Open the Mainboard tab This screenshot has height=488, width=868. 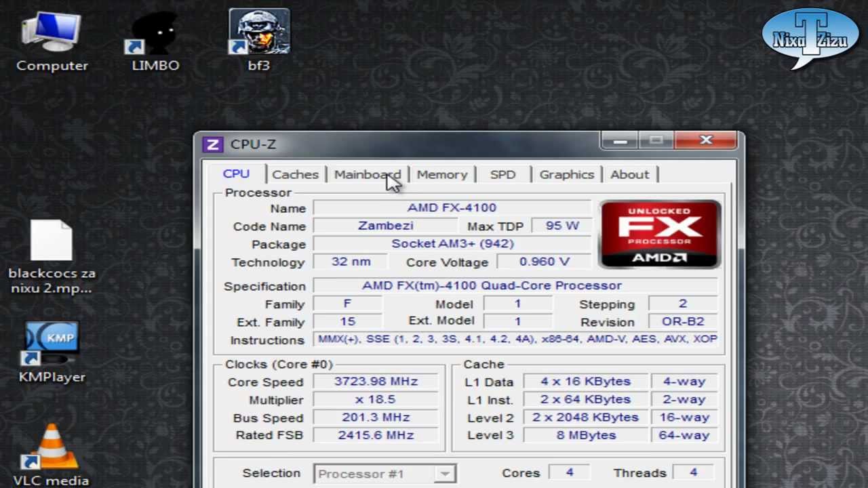click(x=368, y=175)
